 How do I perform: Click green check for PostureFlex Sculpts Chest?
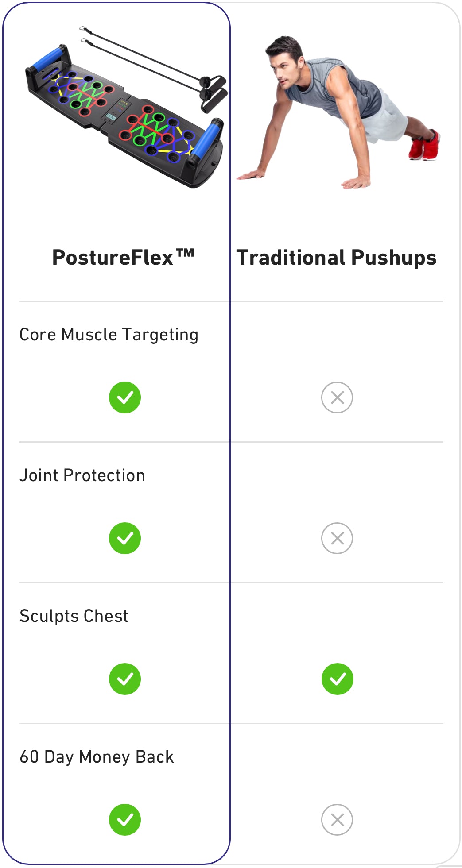click(125, 679)
